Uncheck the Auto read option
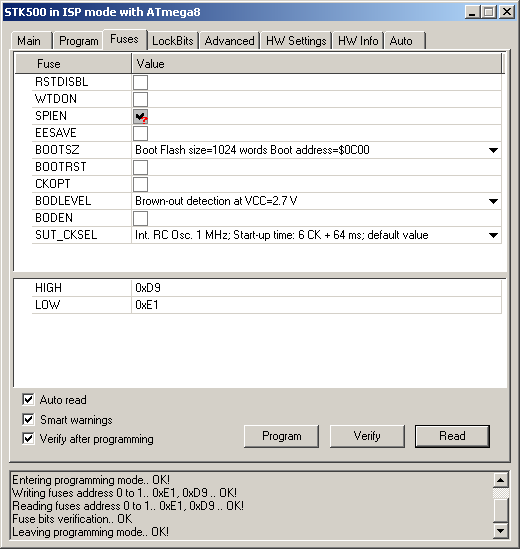 point(28,399)
